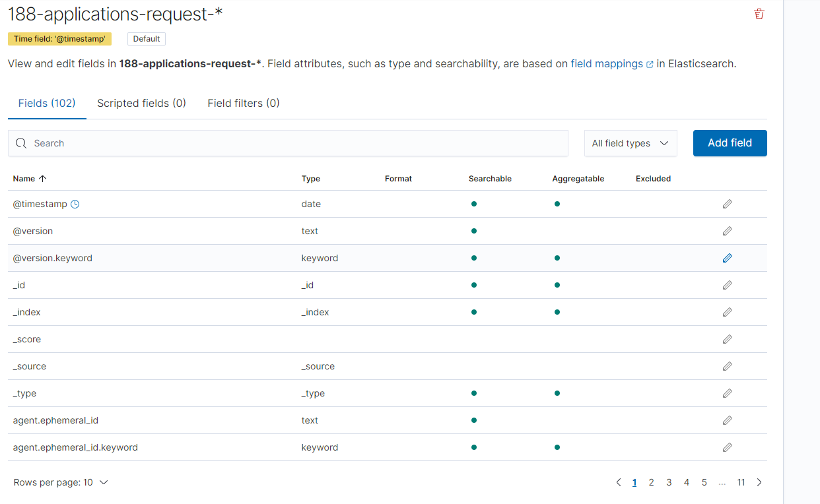Open the All field types dropdown
The image size is (820, 504).
coord(630,143)
